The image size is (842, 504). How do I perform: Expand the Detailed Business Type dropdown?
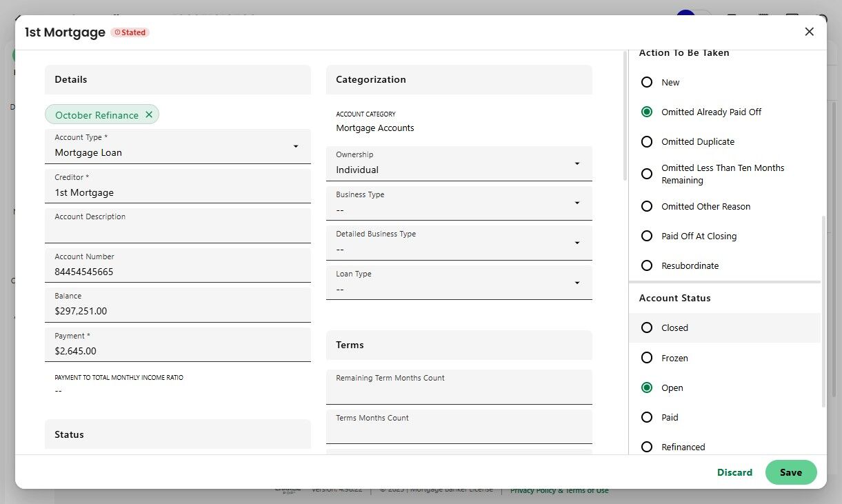coord(577,243)
